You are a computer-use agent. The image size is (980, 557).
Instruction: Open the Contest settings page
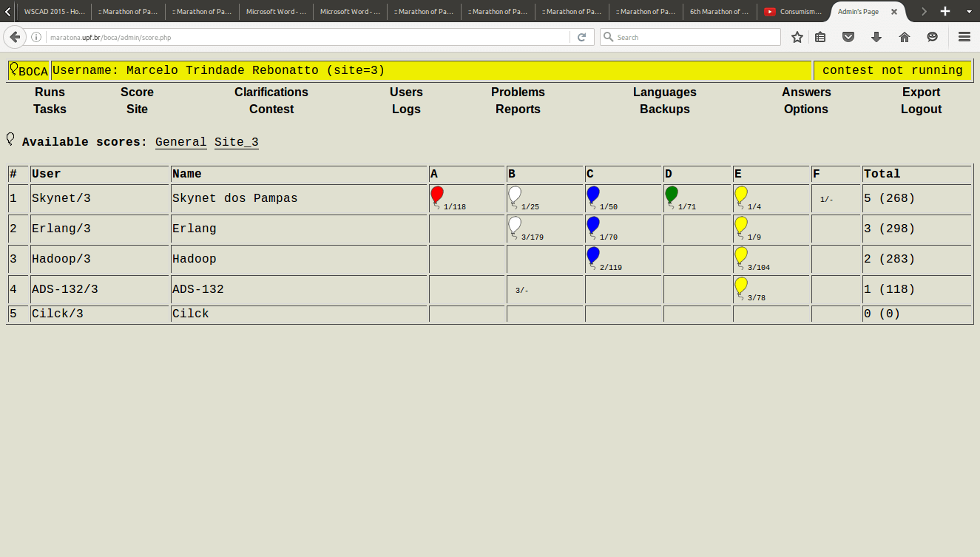271,109
